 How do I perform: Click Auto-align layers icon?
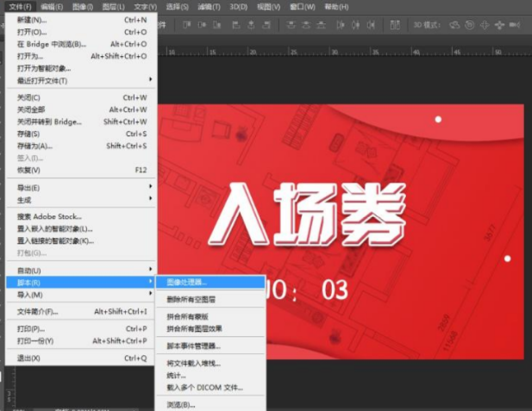[395, 25]
